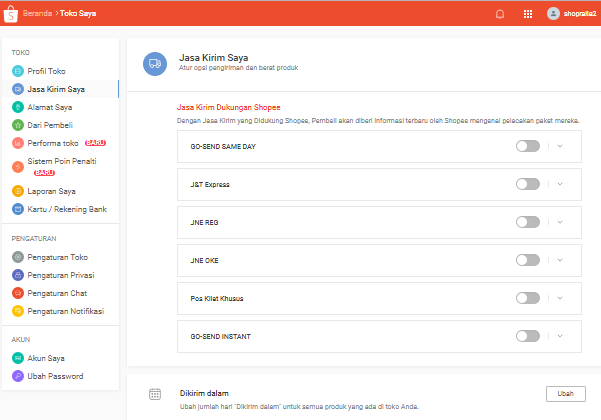Select Laporan Saya menu item
Viewport: 601px width, 420px height.
click(51, 191)
